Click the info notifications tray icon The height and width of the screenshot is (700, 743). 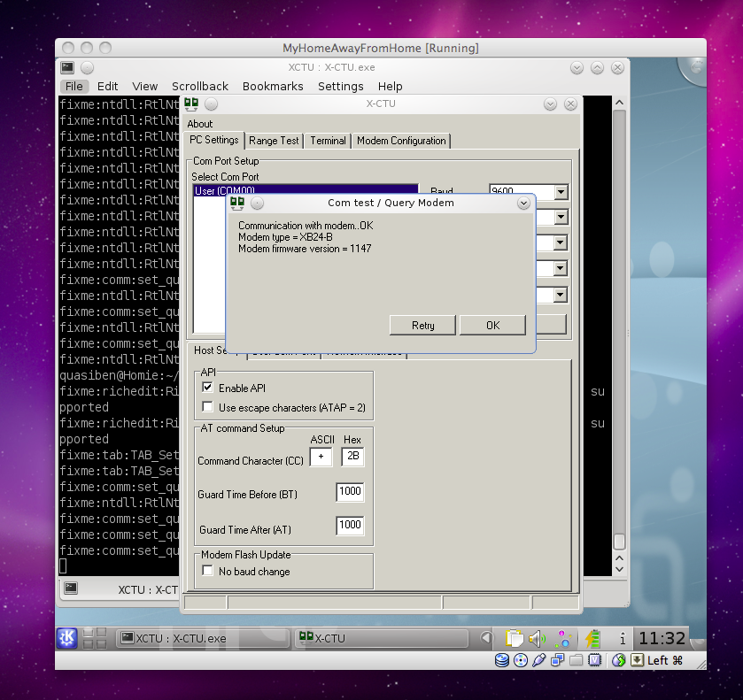point(623,639)
